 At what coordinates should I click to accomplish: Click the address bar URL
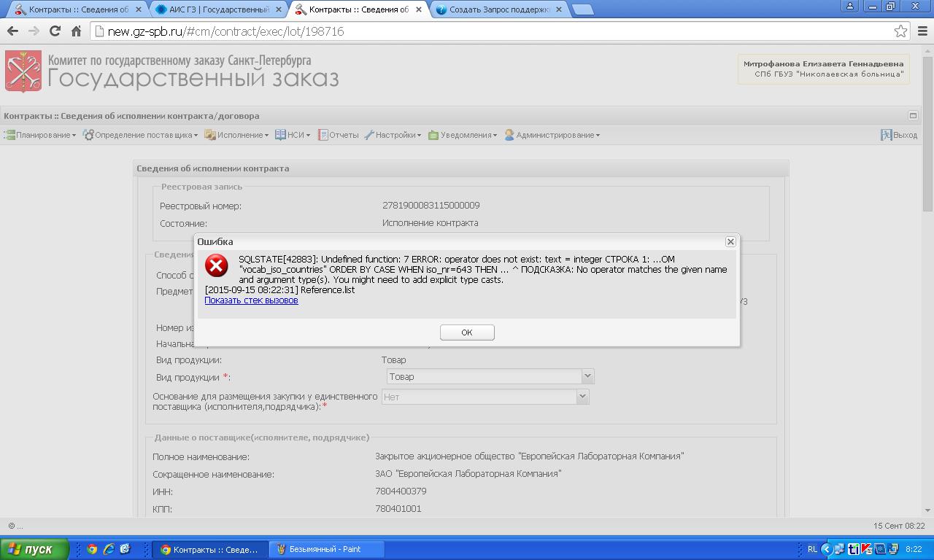225,31
